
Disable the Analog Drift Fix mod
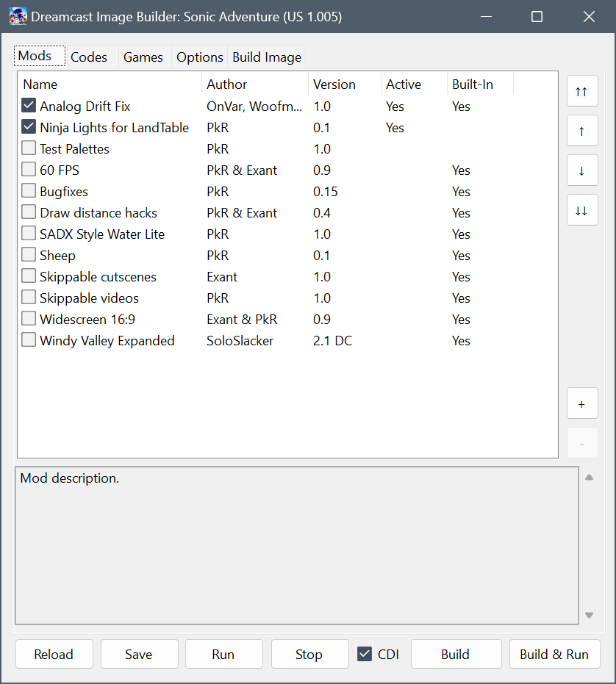[x=29, y=107]
